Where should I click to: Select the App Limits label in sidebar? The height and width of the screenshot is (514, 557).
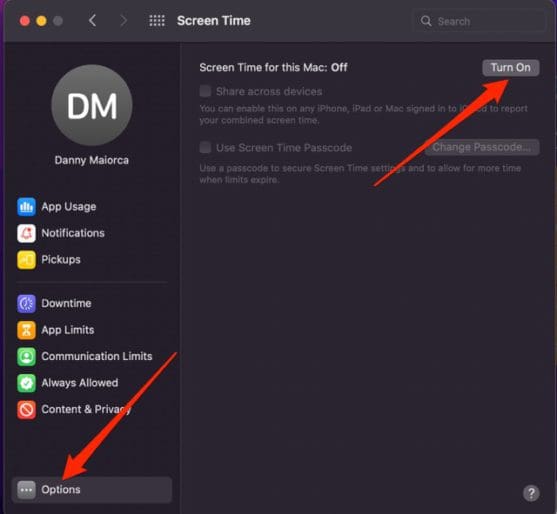coord(67,330)
